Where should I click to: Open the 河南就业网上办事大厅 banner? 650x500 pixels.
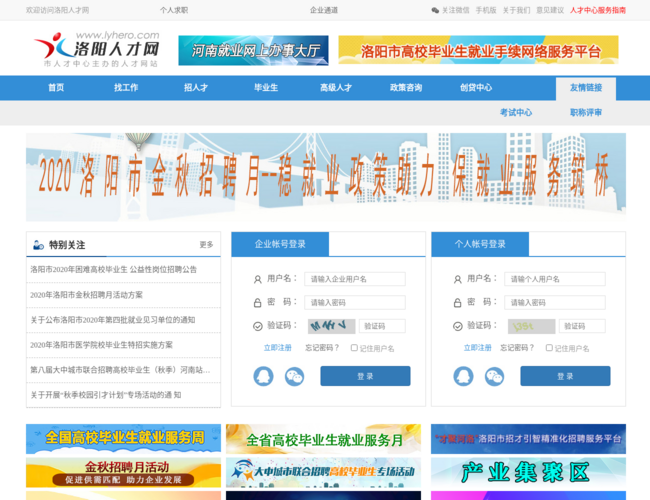click(x=253, y=51)
